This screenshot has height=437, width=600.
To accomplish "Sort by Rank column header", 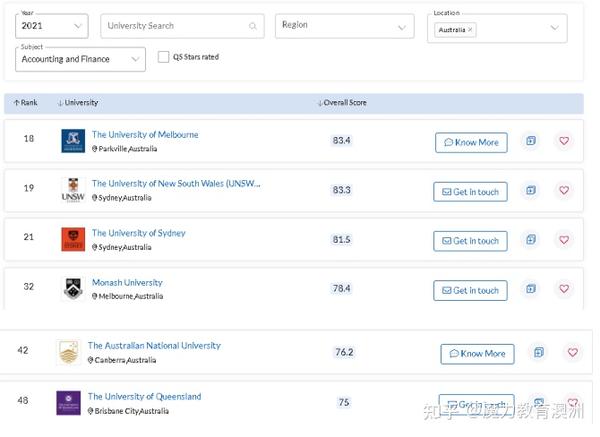I will [x=26, y=103].
